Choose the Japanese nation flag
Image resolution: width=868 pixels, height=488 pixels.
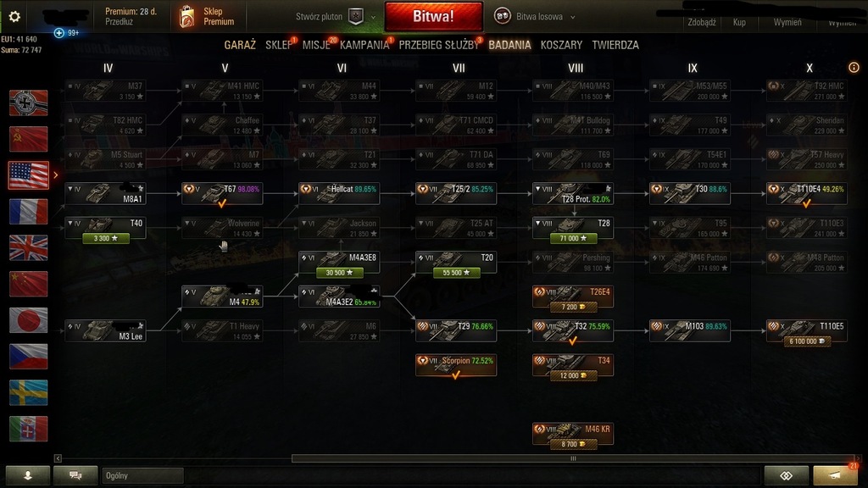coord(28,320)
